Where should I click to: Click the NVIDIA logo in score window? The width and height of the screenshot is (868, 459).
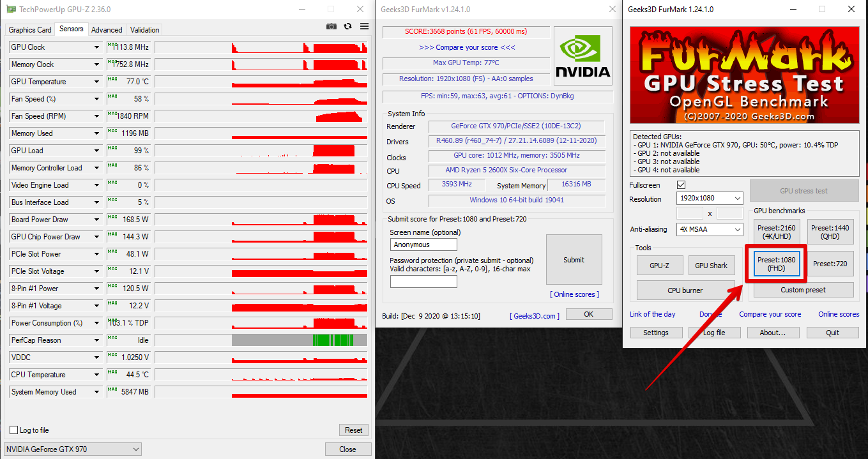pos(582,56)
